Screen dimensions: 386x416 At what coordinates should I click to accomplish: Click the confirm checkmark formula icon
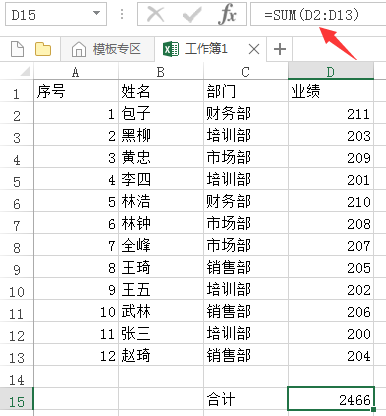[x=192, y=14]
